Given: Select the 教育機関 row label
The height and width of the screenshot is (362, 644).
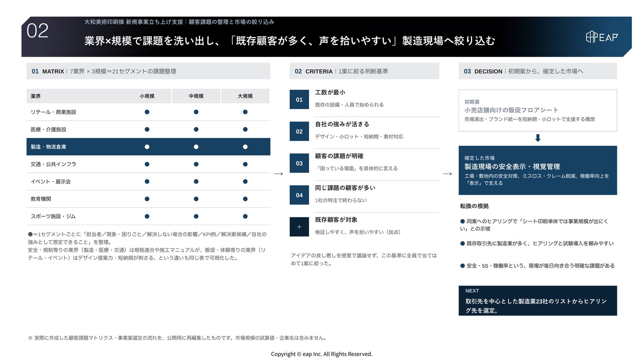Looking at the screenshot, I should click(41, 199).
